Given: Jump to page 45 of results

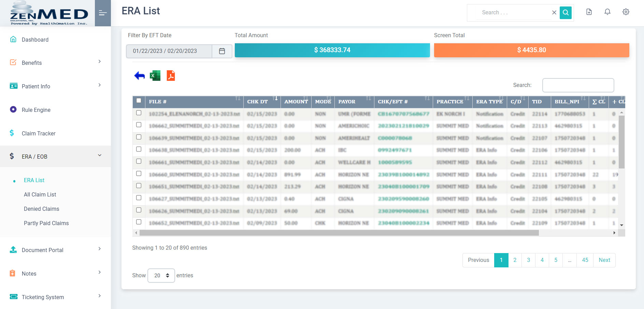Looking at the screenshot, I should tap(585, 260).
